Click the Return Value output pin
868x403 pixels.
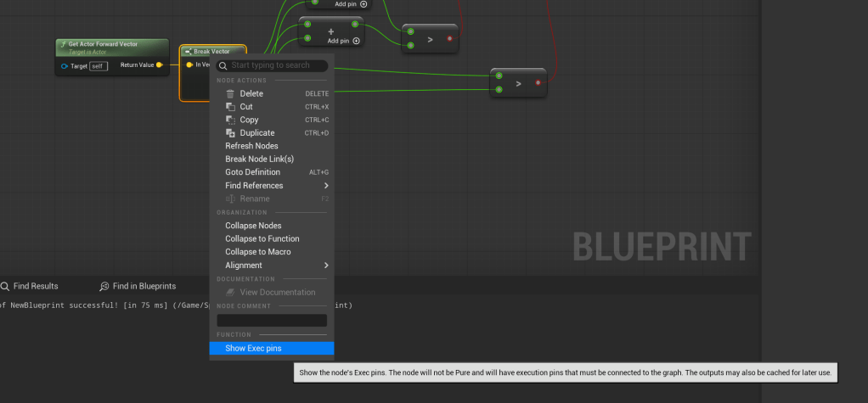[159, 64]
